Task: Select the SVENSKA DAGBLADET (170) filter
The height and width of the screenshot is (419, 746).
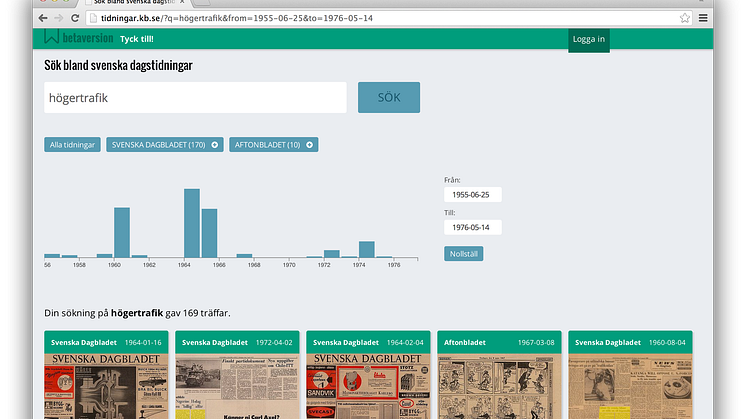Action: [x=165, y=145]
